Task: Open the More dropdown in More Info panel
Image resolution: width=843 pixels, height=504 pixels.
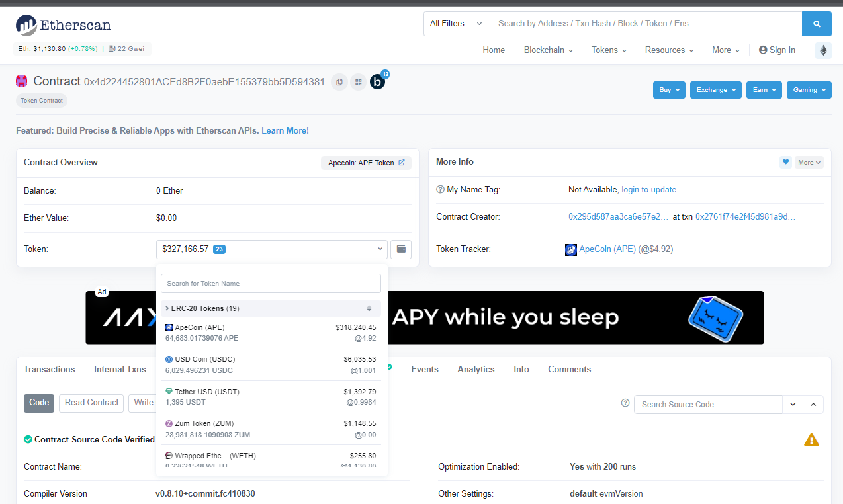Action: click(809, 162)
